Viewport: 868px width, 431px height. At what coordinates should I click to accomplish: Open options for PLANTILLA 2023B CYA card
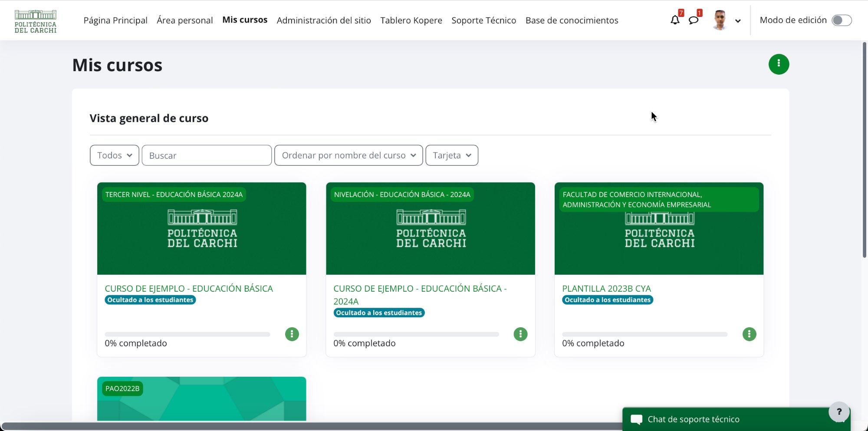[749, 334]
